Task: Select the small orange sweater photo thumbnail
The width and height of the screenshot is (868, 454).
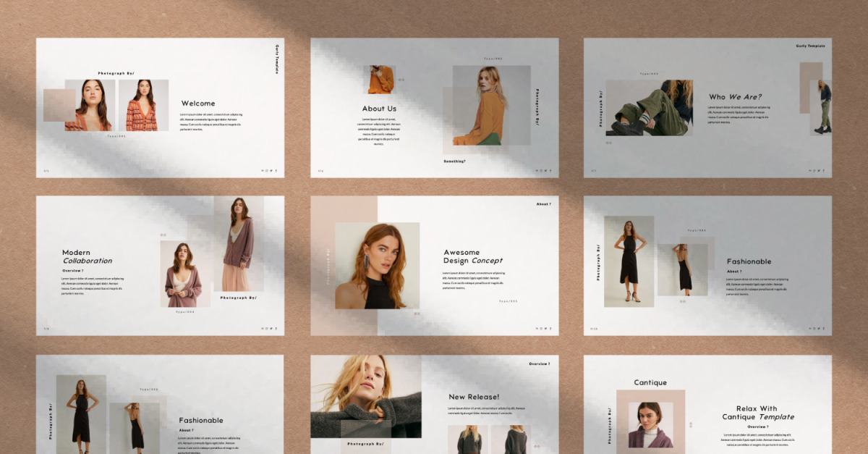Action: (x=379, y=80)
